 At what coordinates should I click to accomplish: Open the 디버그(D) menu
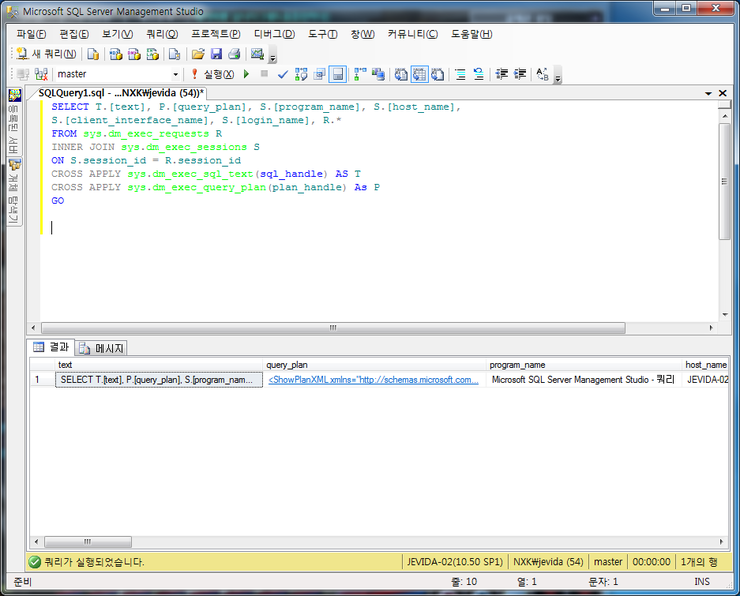tap(274, 34)
